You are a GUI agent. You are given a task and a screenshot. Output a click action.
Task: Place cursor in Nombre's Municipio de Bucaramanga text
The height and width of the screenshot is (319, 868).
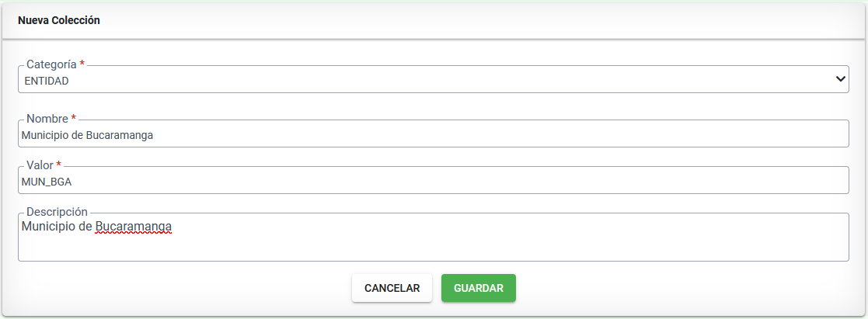point(87,136)
